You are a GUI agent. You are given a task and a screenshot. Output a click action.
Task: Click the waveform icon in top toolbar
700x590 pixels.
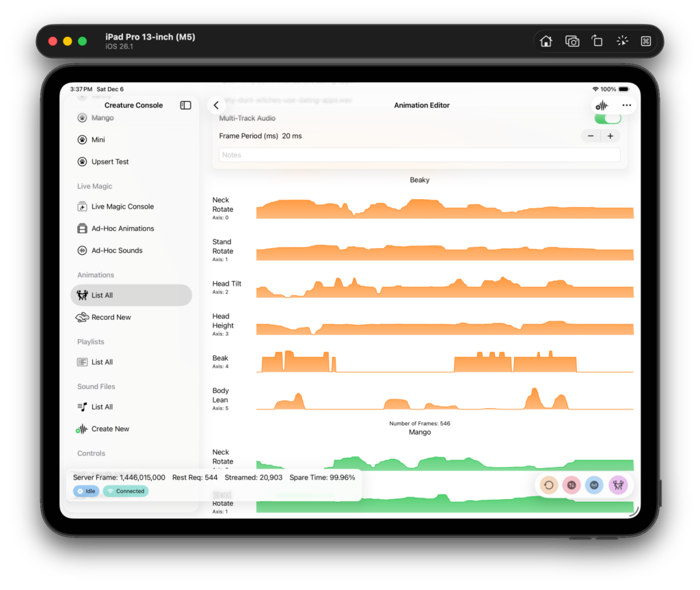click(x=602, y=105)
